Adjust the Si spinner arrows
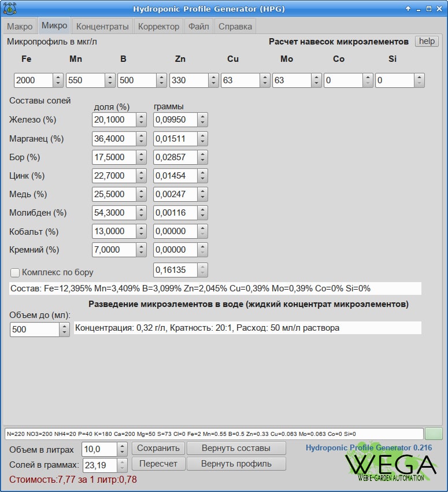This screenshot has width=448, height=492. [x=420, y=80]
